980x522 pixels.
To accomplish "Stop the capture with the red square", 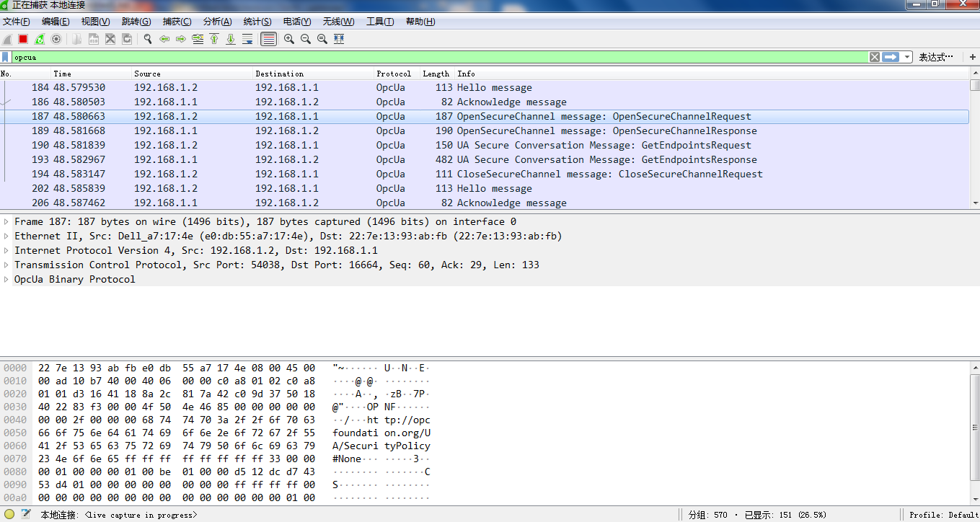I will [x=23, y=39].
